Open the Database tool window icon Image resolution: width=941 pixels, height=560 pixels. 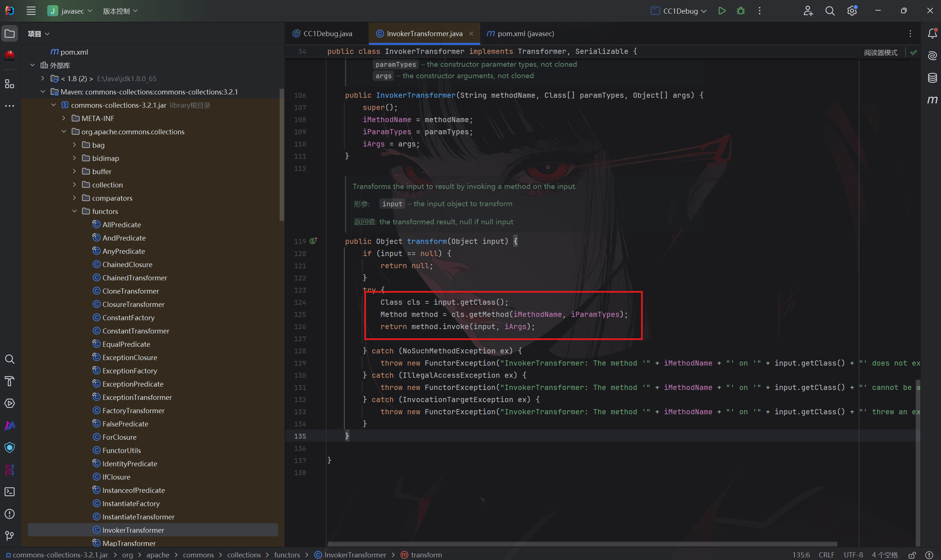[932, 78]
